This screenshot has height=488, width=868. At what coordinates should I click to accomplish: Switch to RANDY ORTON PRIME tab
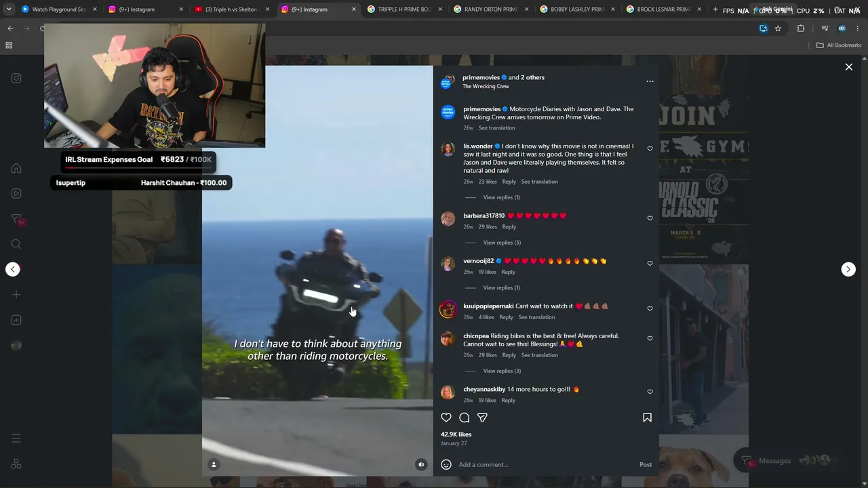pos(491,9)
